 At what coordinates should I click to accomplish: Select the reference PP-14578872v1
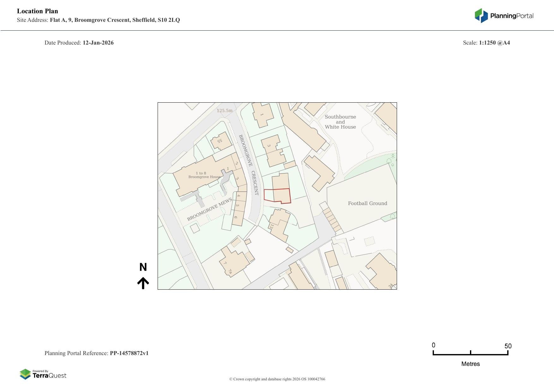[x=129, y=353]
